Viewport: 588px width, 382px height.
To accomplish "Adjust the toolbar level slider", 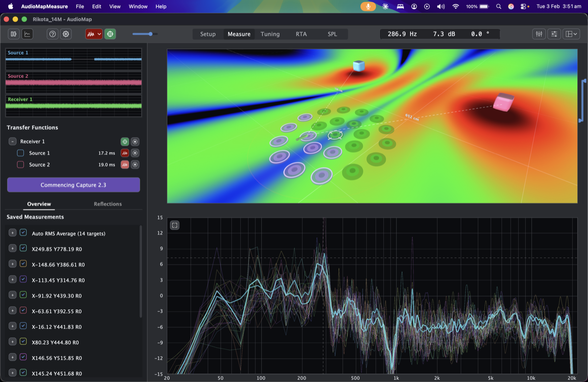I will (x=145, y=34).
